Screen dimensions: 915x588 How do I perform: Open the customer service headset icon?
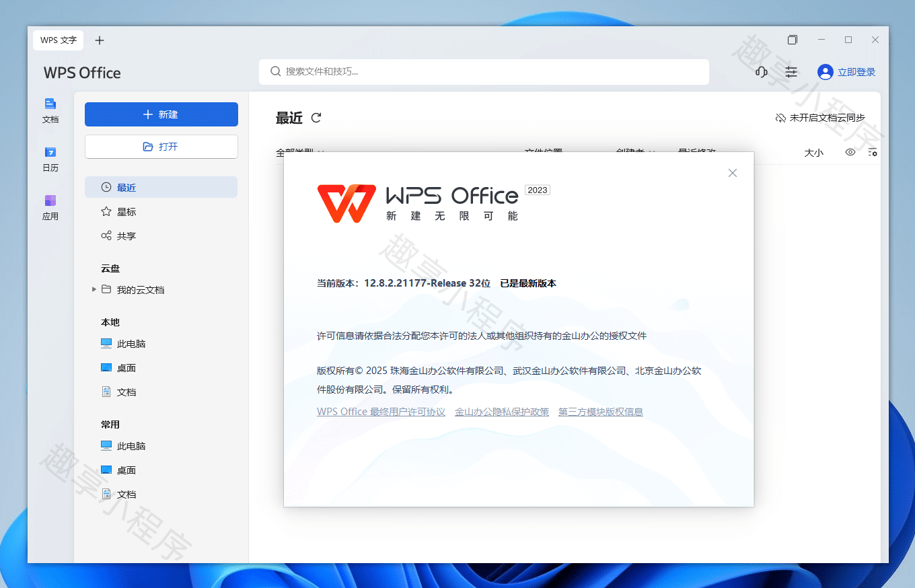coord(762,72)
